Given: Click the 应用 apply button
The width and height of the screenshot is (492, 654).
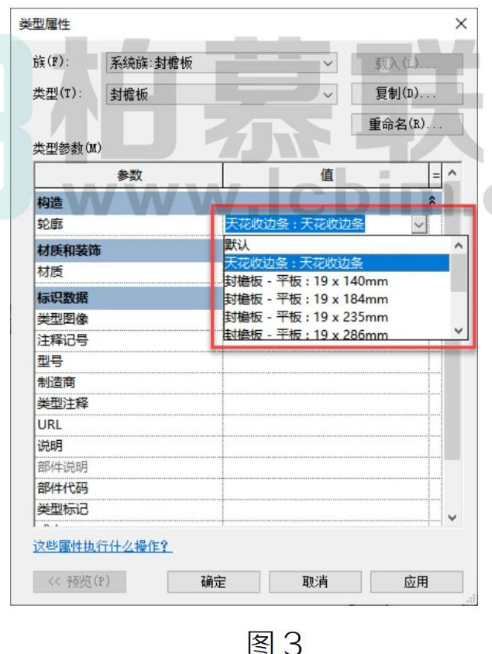Looking at the screenshot, I should pos(416,582).
